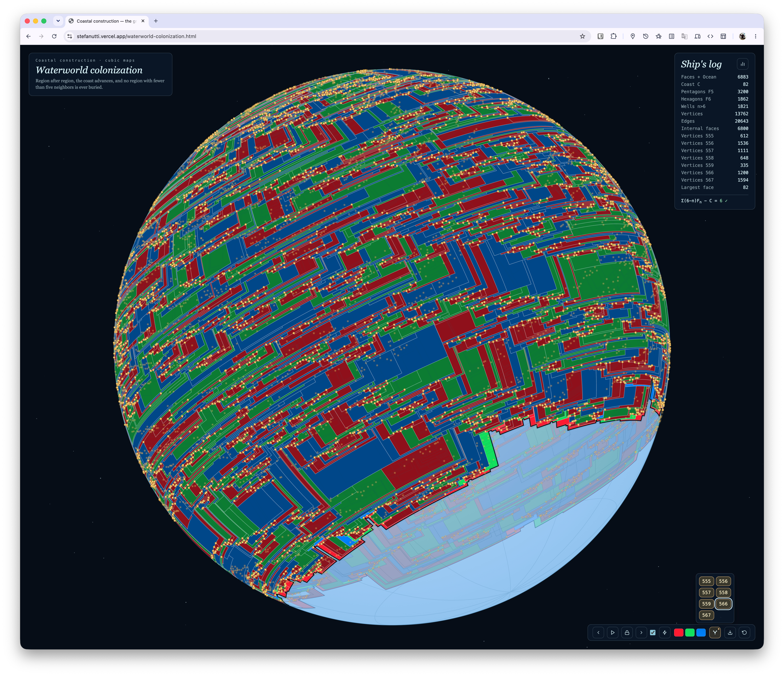Go forward in browser history
The image size is (784, 676).
pyautogui.click(x=41, y=36)
